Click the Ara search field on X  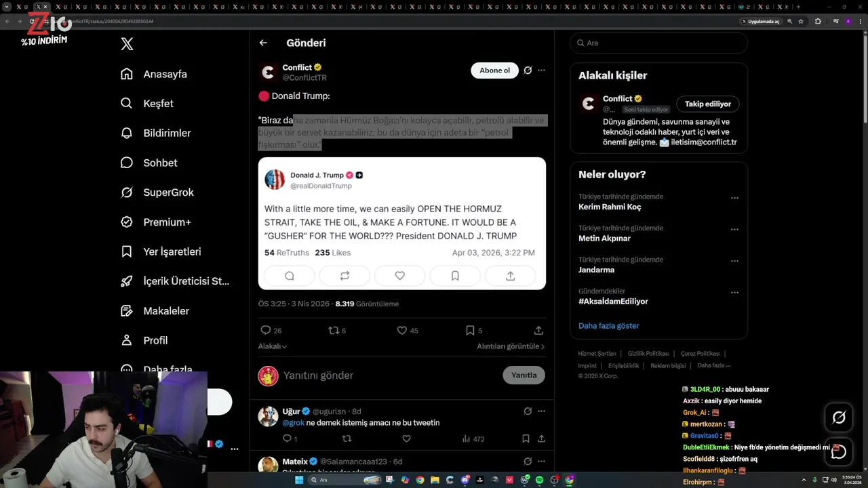pyautogui.click(x=658, y=43)
